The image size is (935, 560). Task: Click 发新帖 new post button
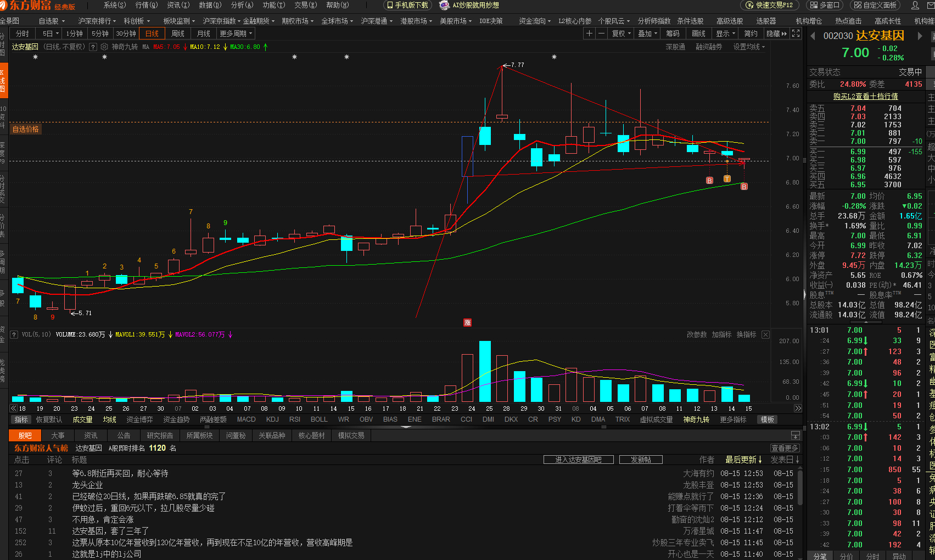coord(641,460)
